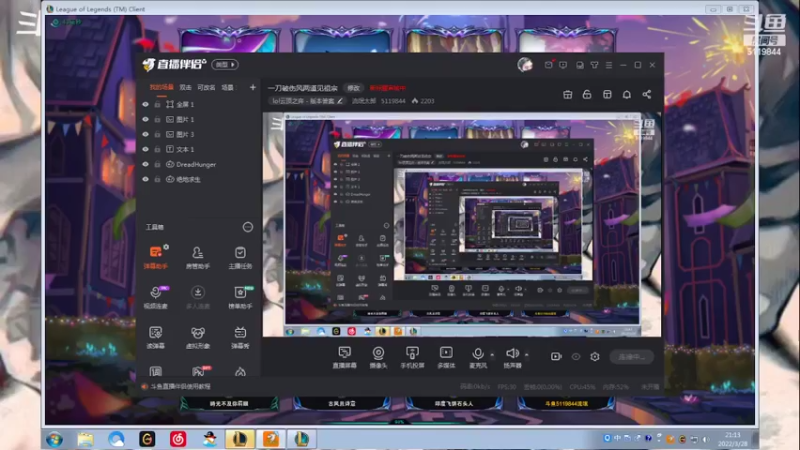Select the 文本 1 source row
800x450 pixels.
pyautogui.click(x=198, y=149)
